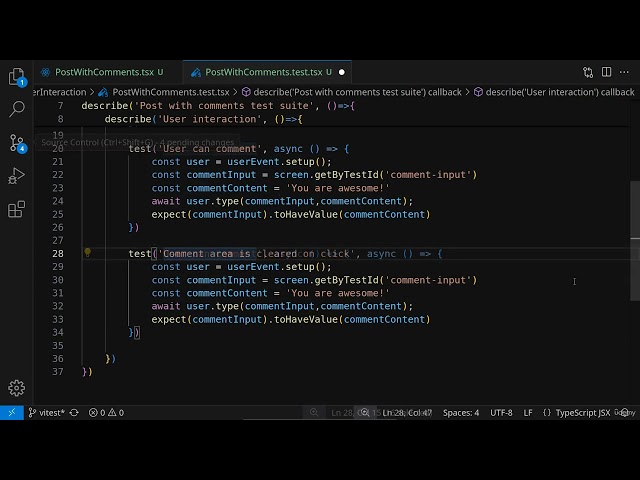This screenshot has width=640, height=480.
Task: Click the LF end-of-line indicator
Action: click(528, 413)
